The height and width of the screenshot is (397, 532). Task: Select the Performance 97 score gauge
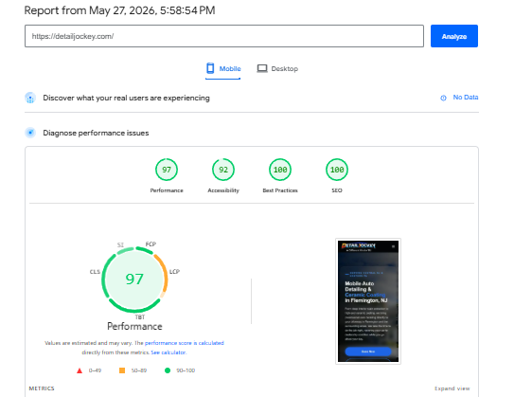pos(167,170)
